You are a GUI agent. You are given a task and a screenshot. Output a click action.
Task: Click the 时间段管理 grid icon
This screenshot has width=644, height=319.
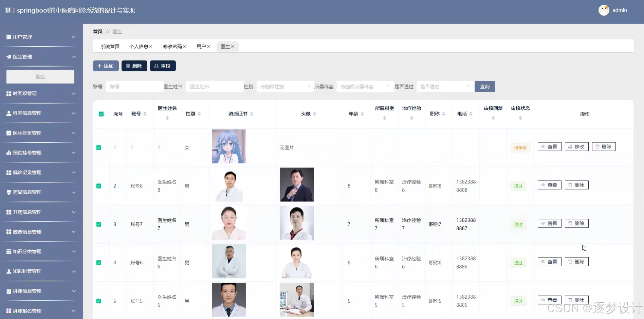point(9,93)
